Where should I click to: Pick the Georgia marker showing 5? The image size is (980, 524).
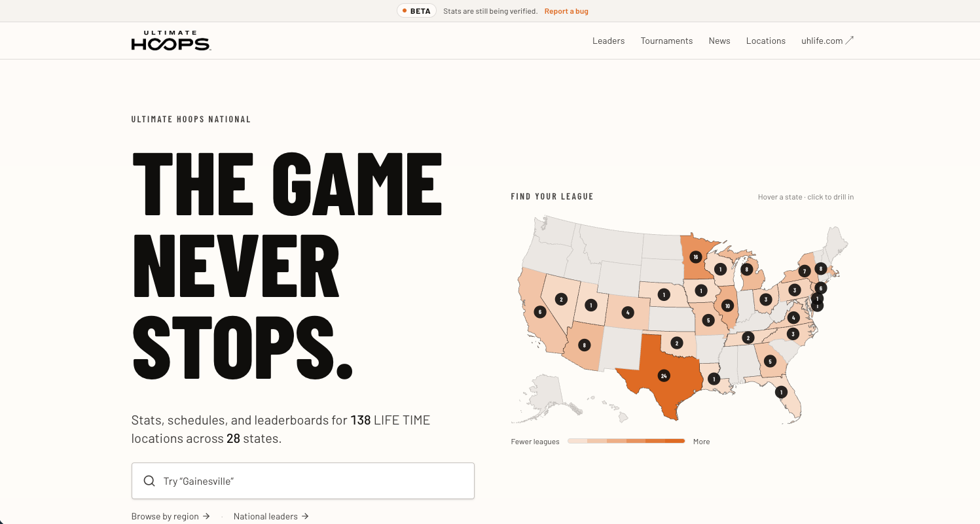pos(770,361)
